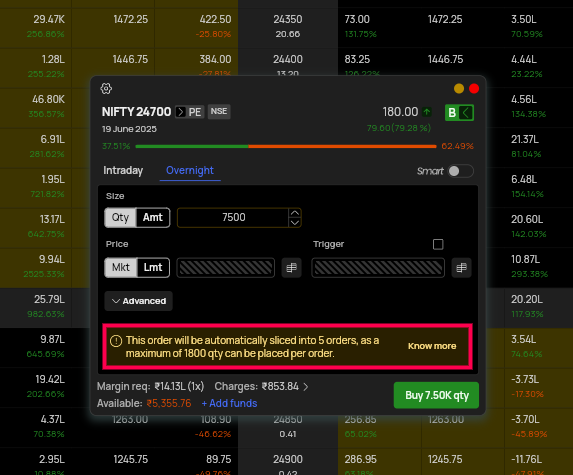This screenshot has width=573, height=475.
Task: Click 3.50L put open interest cell
Action: click(524, 19)
